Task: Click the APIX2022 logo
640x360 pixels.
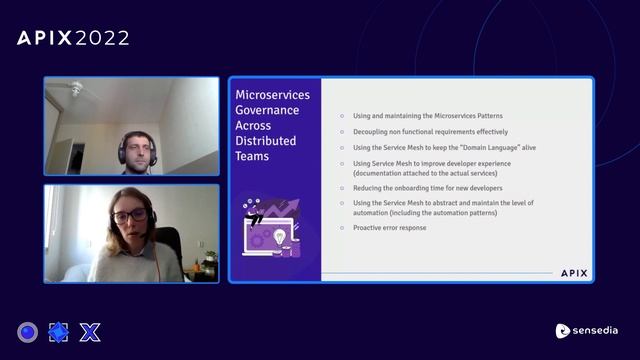Action: (73, 38)
